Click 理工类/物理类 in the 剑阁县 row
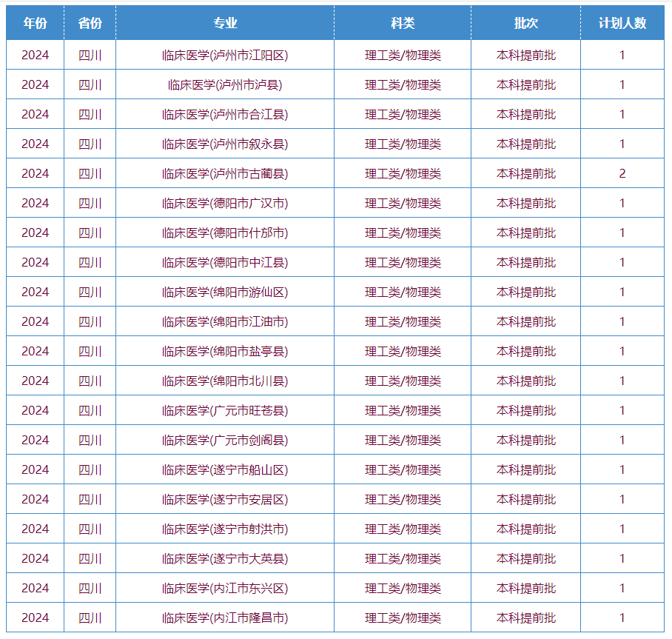 (x=403, y=440)
